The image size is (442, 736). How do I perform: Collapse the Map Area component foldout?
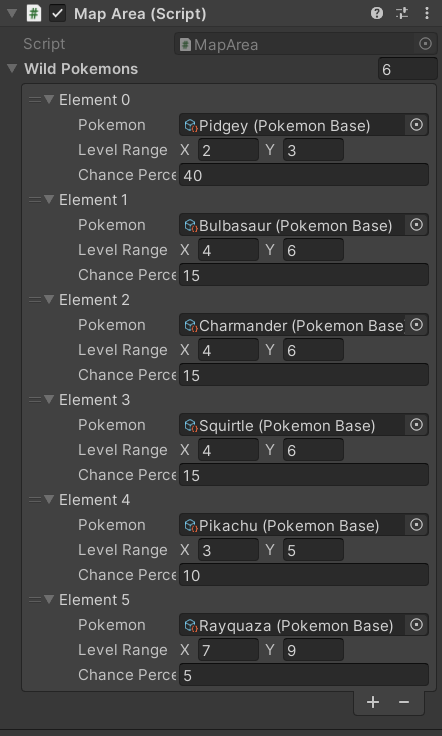pyautogui.click(x=12, y=13)
